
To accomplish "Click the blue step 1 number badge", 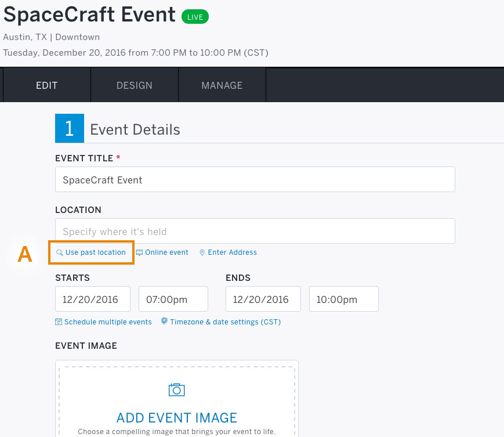I will pos(70,128).
